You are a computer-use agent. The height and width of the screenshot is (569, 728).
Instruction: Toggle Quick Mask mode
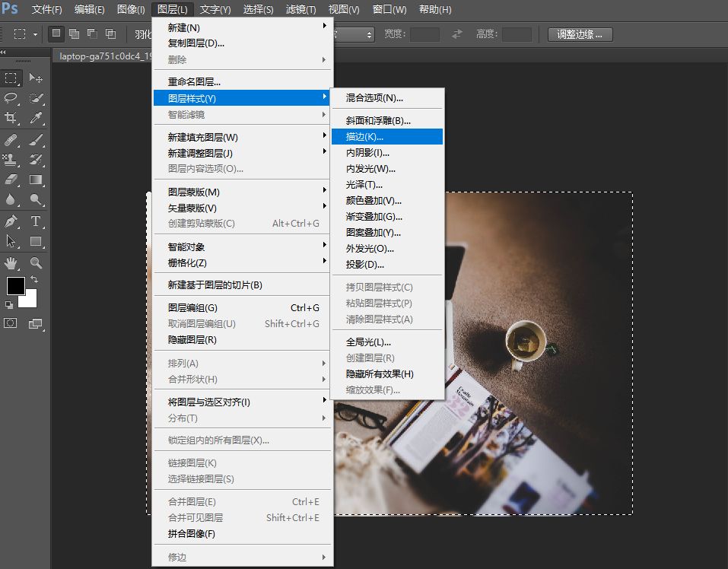pyautogui.click(x=10, y=323)
